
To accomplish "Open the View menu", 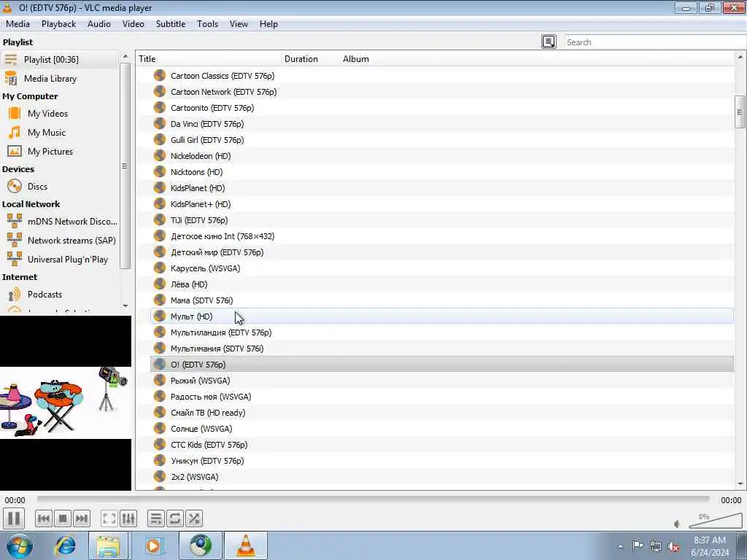I will (x=239, y=24).
